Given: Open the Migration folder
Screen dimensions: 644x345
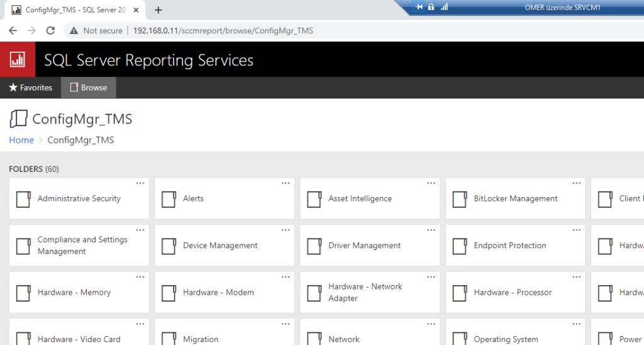Looking at the screenshot, I should 225,332.
